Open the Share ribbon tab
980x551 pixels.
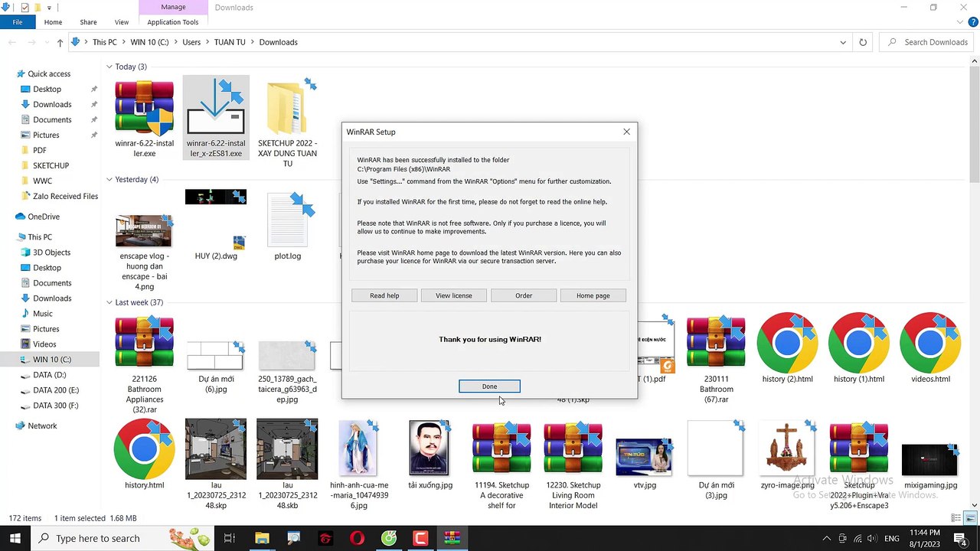[88, 22]
